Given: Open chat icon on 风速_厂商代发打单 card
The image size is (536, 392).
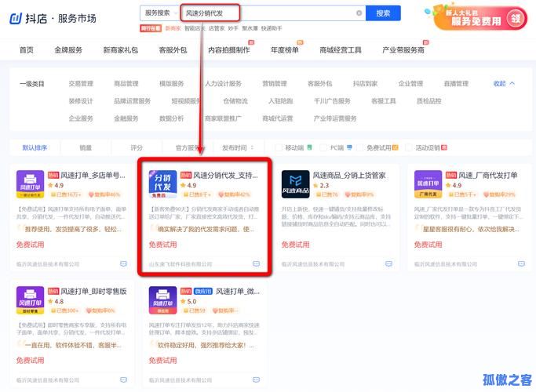Looking at the screenshot, I should tap(521, 263).
